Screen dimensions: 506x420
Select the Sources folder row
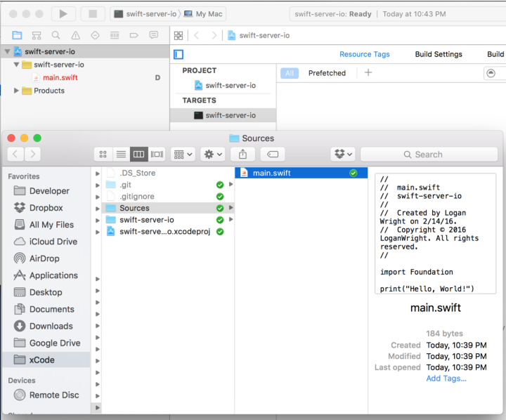coord(168,208)
